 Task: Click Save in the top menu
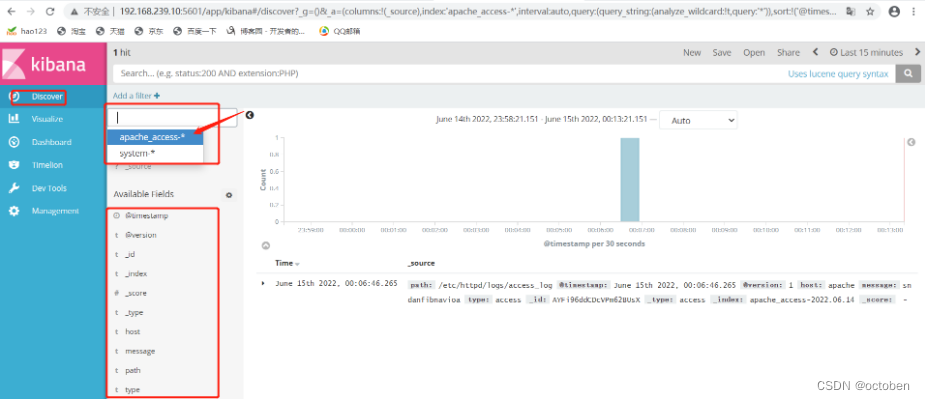pos(721,53)
